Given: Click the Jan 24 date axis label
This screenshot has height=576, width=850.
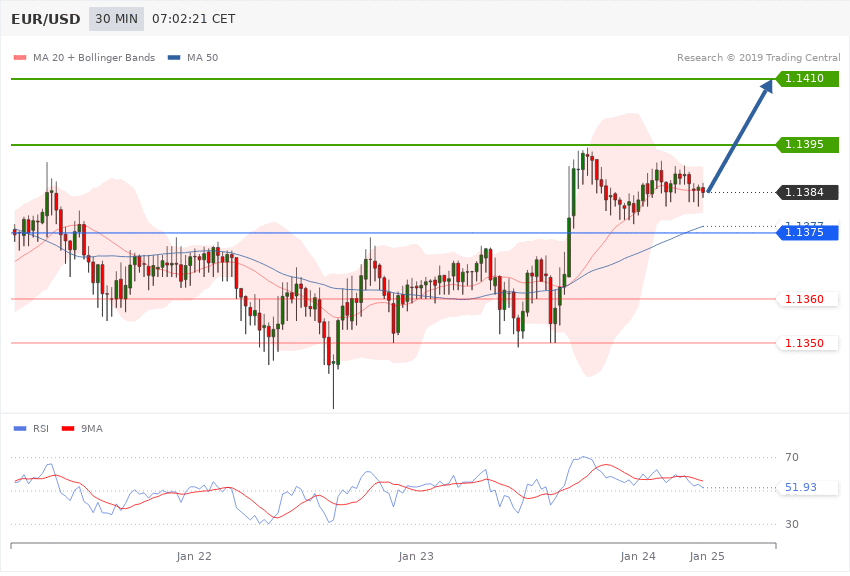Looking at the screenshot, I should pos(638,556).
